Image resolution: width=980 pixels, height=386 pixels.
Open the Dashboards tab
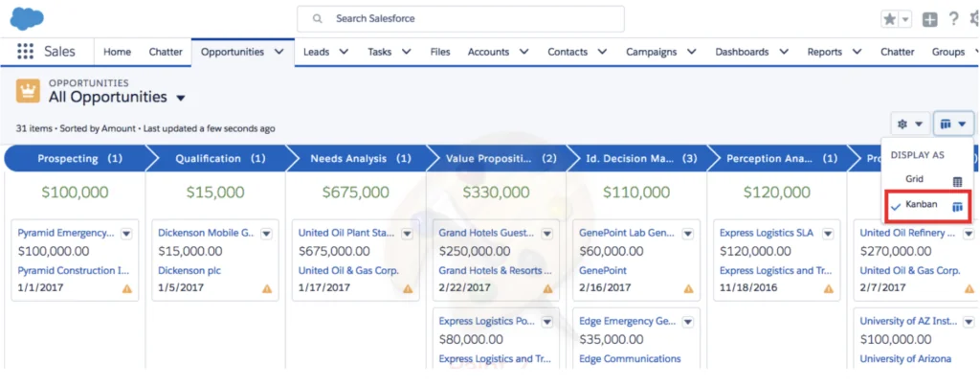(742, 52)
